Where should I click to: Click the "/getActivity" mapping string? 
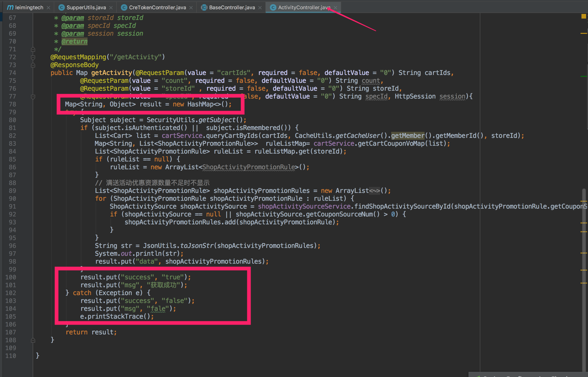tap(136, 57)
